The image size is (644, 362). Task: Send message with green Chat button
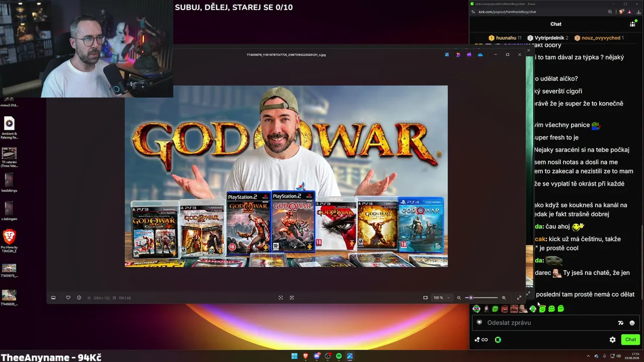pos(630,340)
